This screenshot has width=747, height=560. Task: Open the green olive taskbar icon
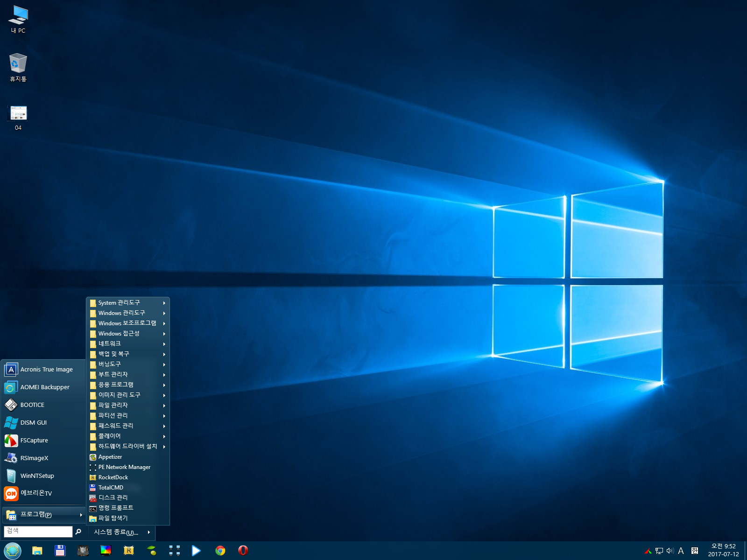(152, 551)
